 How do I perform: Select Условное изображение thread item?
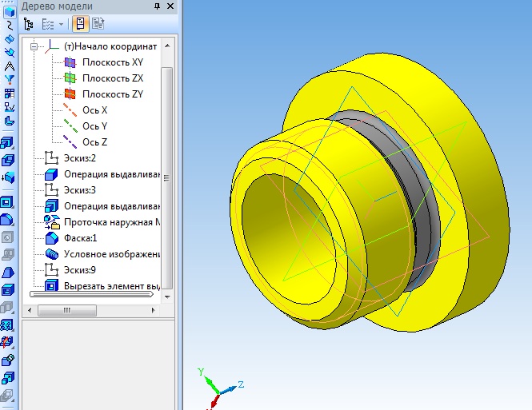112,254
